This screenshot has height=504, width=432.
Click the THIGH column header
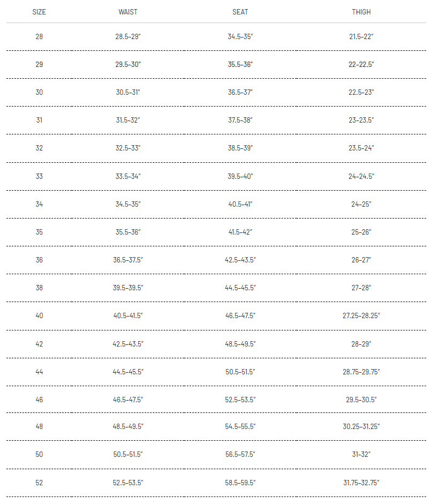pos(361,12)
